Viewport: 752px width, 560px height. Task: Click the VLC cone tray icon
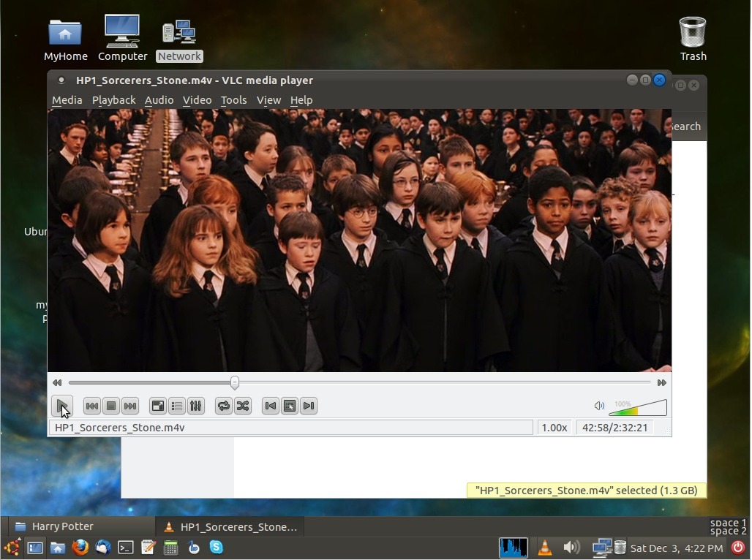tap(545, 548)
